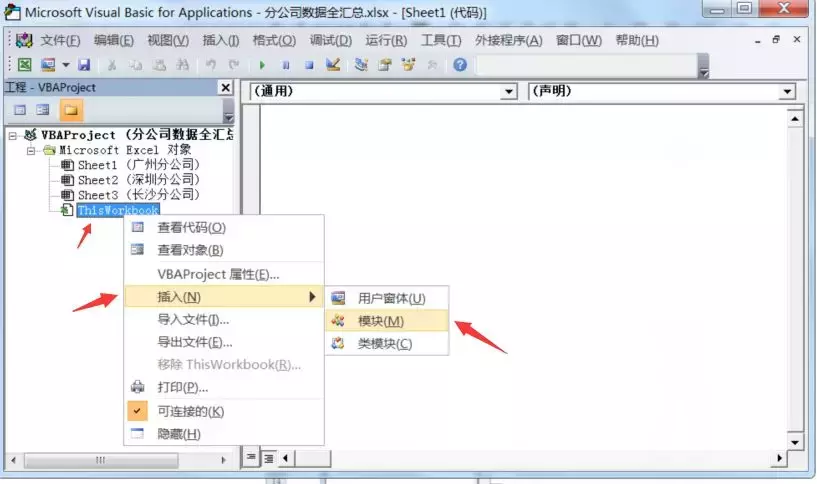Click the Find binoculars icon

(x=182, y=65)
